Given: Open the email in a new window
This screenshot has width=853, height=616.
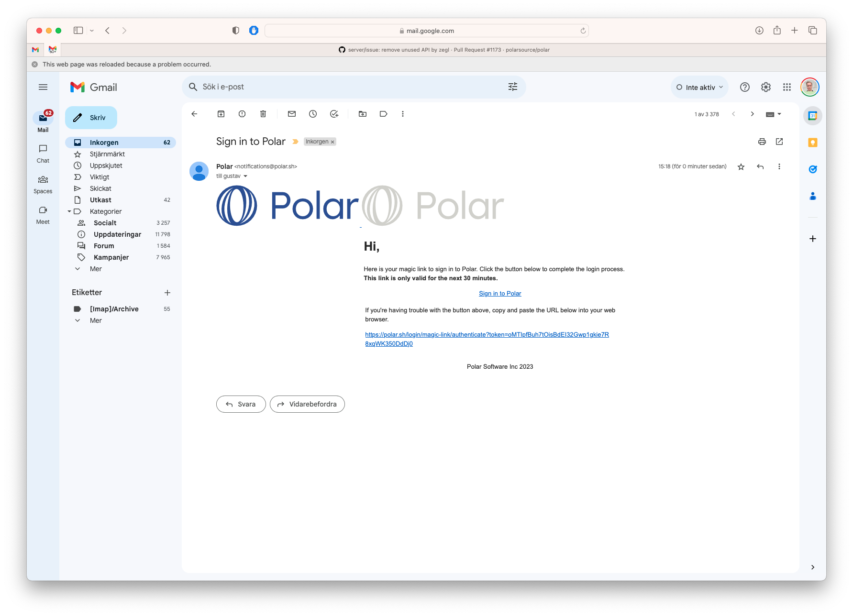Looking at the screenshot, I should click(x=780, y=142).
